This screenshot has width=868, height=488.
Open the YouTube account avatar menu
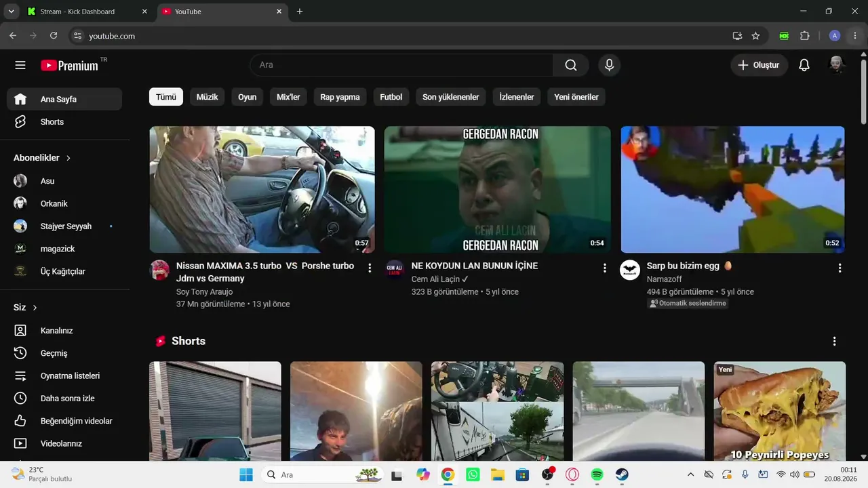pos(837,65)
